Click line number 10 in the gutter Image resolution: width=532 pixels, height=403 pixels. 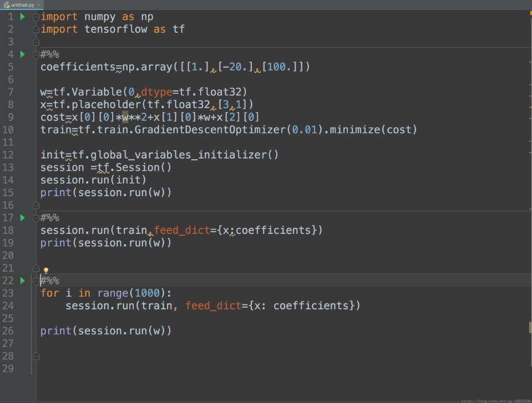pos(8,130)
